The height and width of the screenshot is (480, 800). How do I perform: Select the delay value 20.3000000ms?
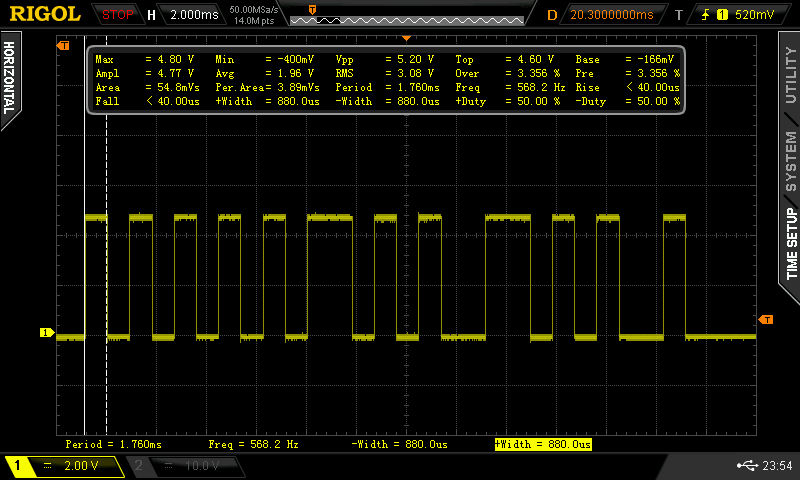[x=612, y=15]
